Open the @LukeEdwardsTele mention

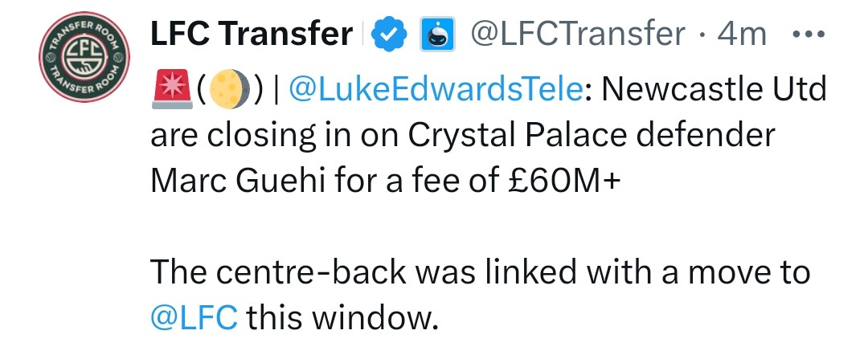click(435, 91)
